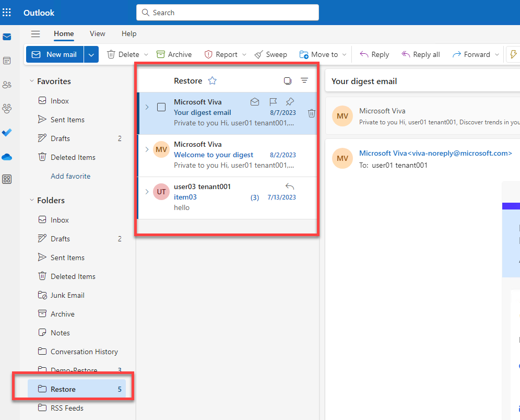The image size is (520, 420).
Task: Open the Help tab
Action: coord(129,33)
